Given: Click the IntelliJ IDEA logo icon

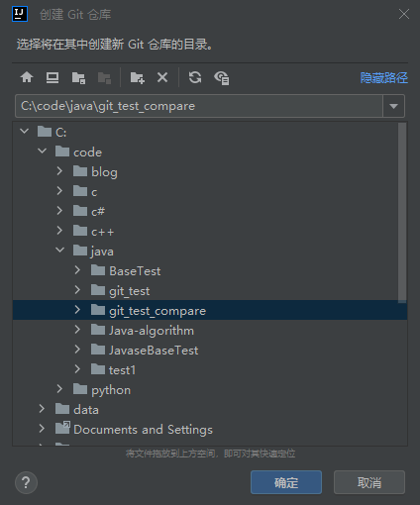Looking at the screenshot, I should pyautogui.click(x=20, y=14).
